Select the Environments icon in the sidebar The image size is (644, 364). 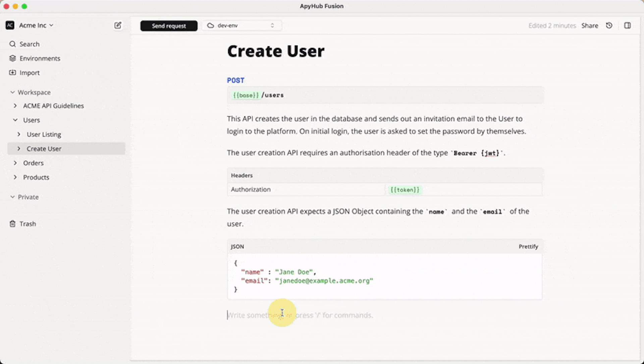12,58
